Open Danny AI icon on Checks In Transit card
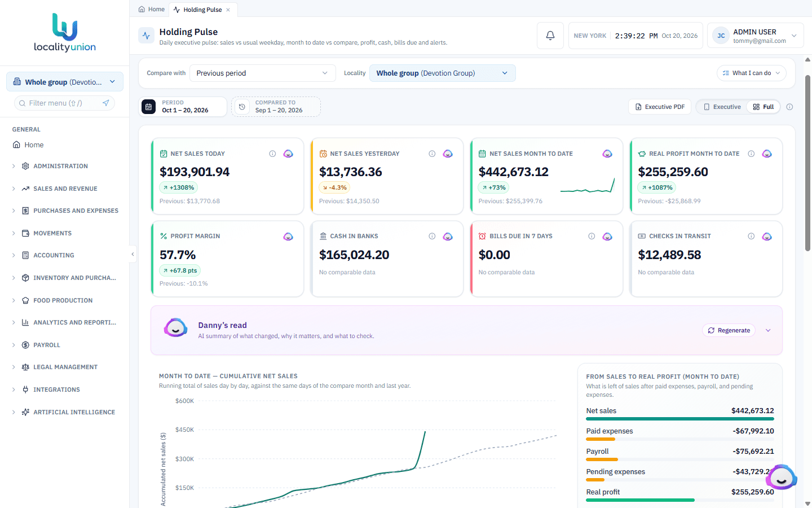Viewport: 812px width, 508px height. (x=767, y=237)
